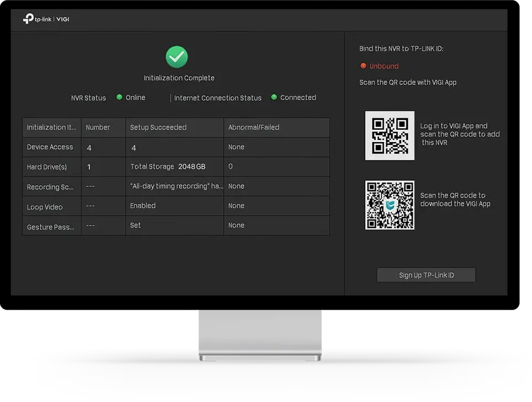532x402 pixels.
Task: Click the QR code to add this NVR
Action: coord(390,135)
